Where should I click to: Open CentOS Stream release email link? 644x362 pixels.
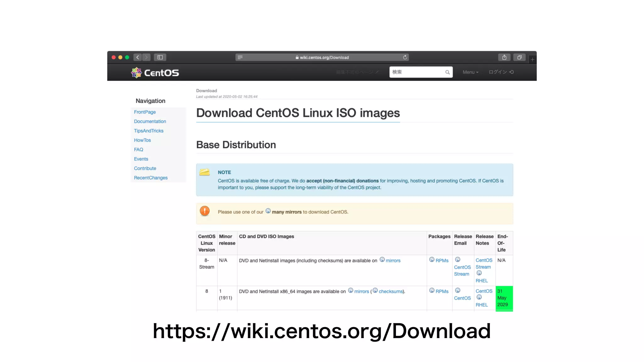[x=462, y=271]
